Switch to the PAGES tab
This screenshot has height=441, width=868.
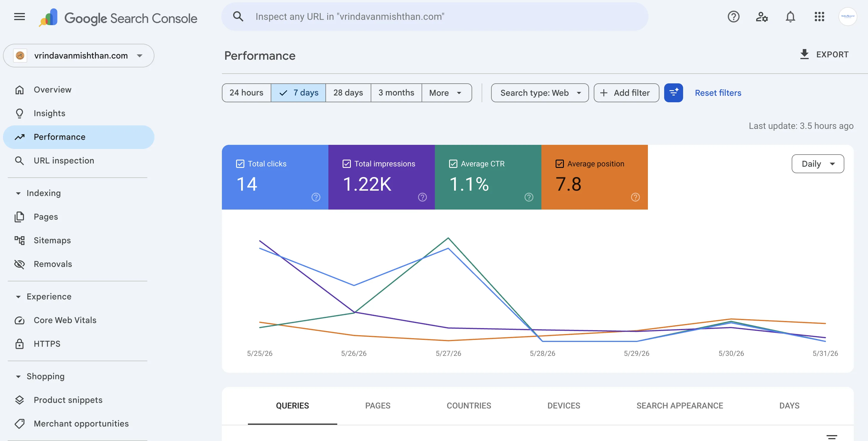(x=378, y=406)
